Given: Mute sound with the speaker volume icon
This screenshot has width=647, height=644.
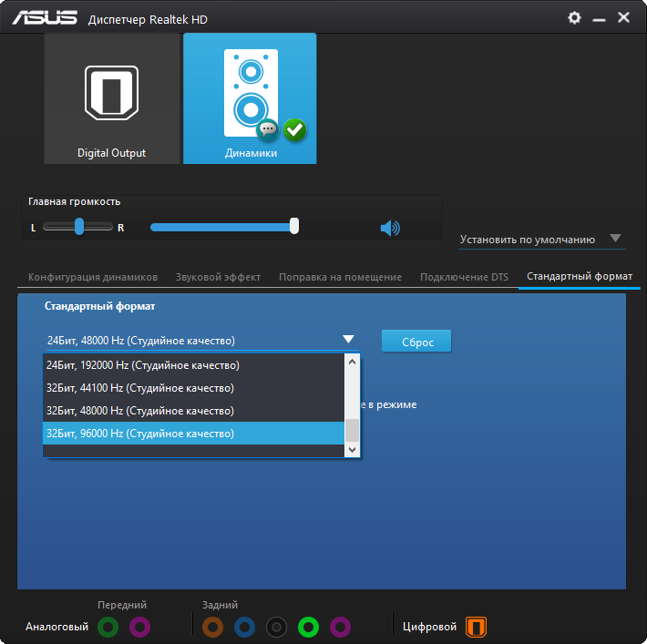Looking at the screenshot, I should click(x=390, y=228).
